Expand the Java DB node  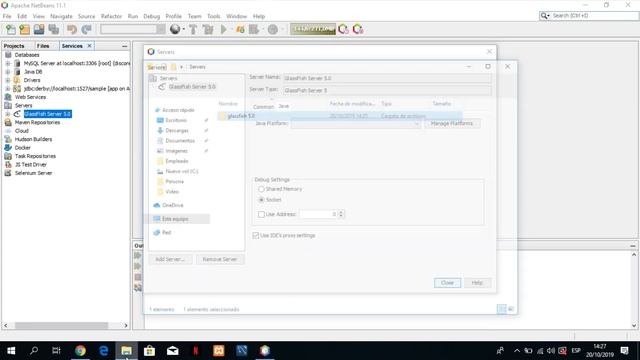tap(7, 72)
